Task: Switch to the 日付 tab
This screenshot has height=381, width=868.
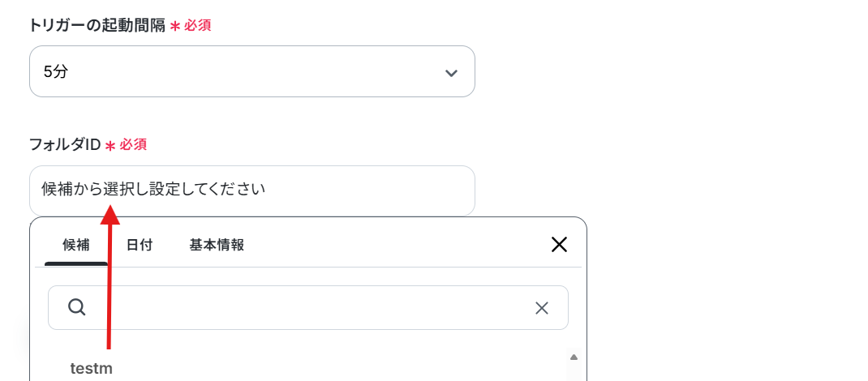Action: pos(139,245)
